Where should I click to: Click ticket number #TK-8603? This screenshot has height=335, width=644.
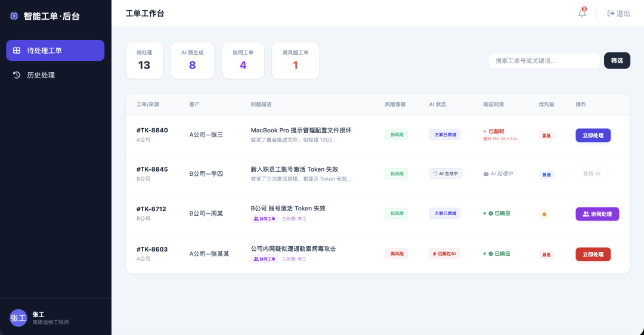pyautogui.click(x=152, y=249)
